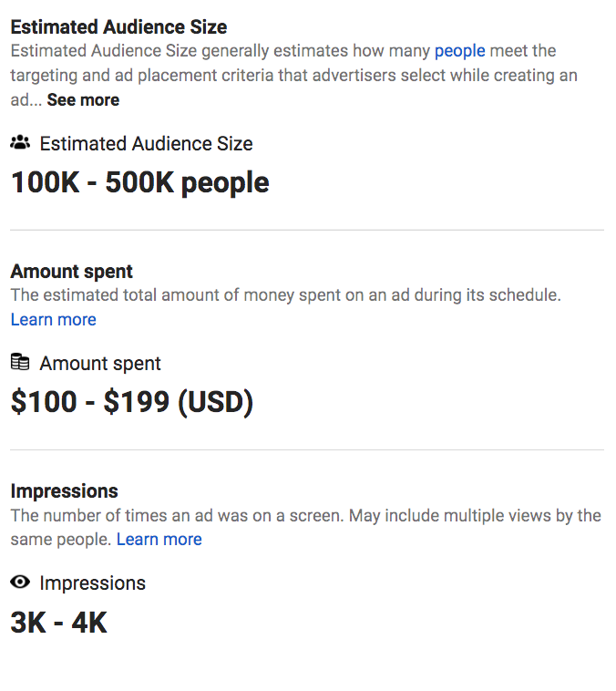
Task: Click the eye icon beside Impressions
Action: tap(20, 583)
